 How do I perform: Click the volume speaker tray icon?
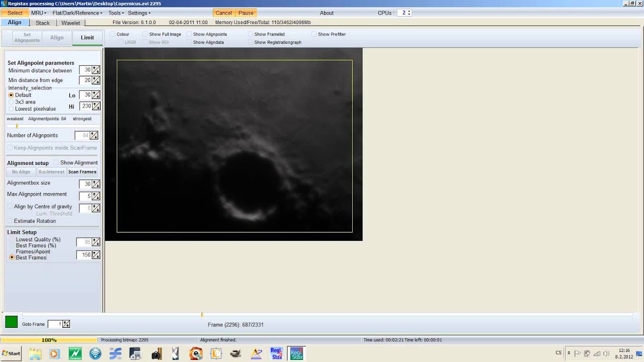[x=606, y=353]
